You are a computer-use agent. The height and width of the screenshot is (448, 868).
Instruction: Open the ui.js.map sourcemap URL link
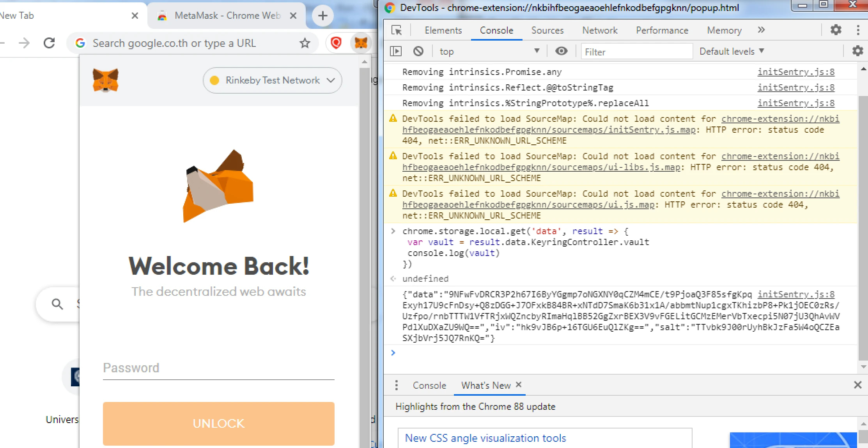click(x=528, y=204)
